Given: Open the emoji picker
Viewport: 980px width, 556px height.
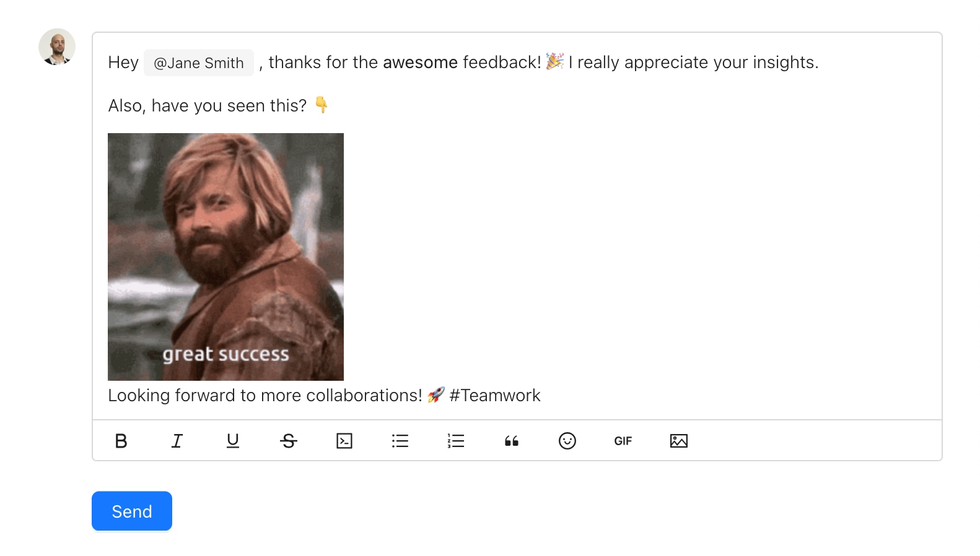Looking at the screenshot, I should (567, 441).
